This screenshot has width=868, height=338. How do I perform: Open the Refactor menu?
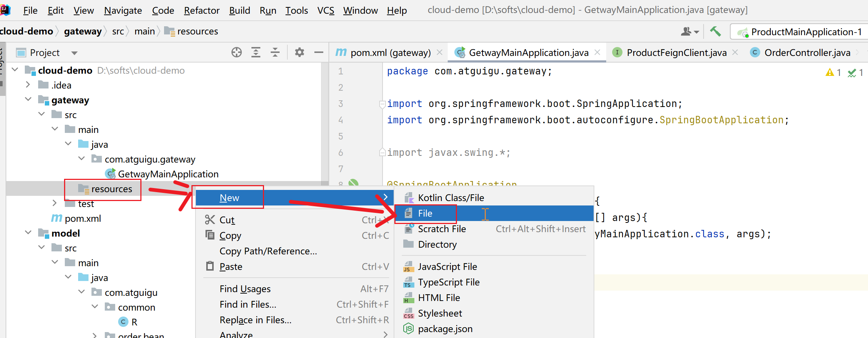pos(202,10)
